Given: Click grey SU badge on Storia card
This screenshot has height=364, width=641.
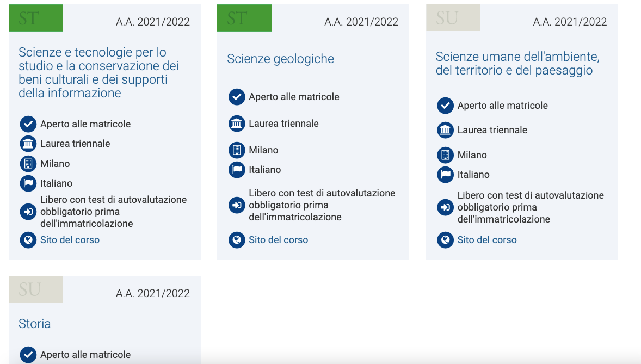Looking at the screenshot, I should tap(35, 289).
